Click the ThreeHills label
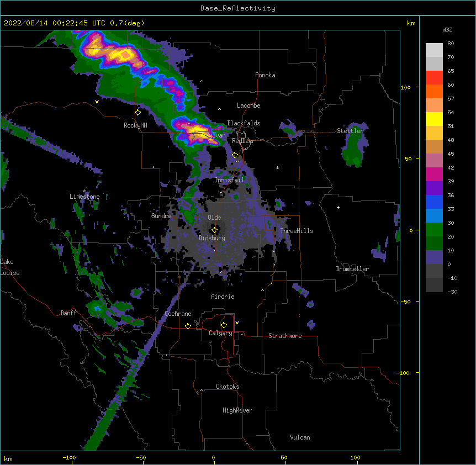476x465 pixels. click(297, 231)
